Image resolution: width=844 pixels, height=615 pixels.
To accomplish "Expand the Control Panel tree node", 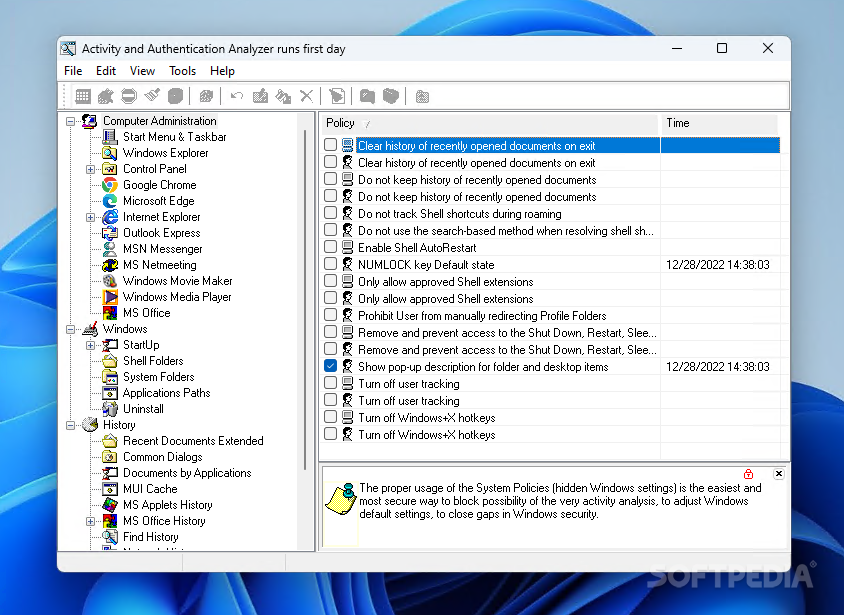I will coord(90,169).
